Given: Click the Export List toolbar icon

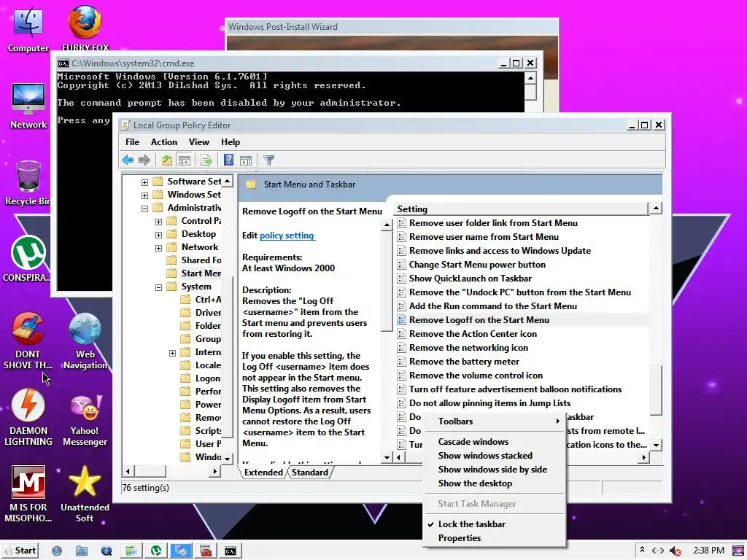Looking at the screenshot, I should (x=206, y=160).
